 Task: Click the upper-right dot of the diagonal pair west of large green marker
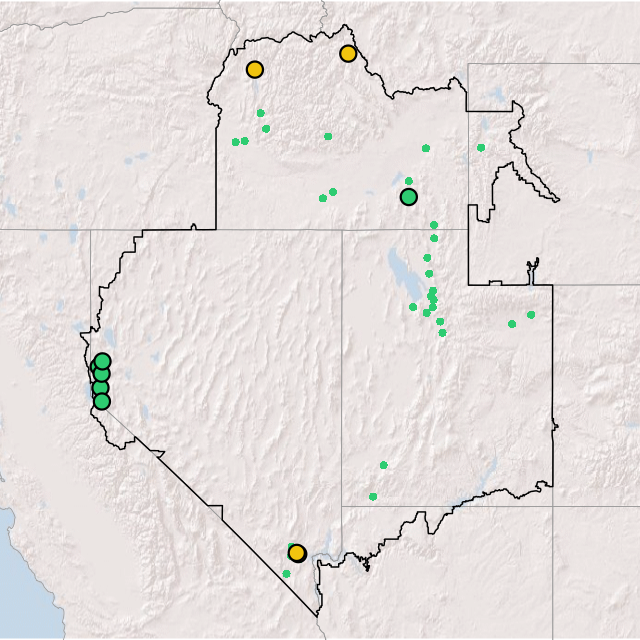[x=333, y=192]
